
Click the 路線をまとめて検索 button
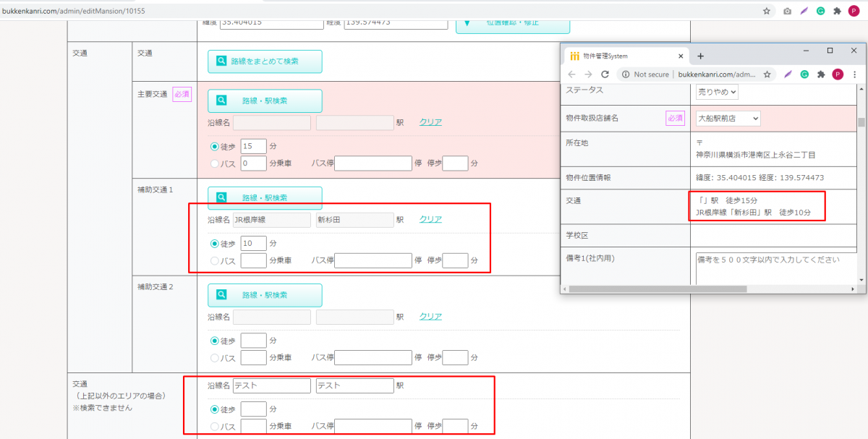tap(265, 61)
